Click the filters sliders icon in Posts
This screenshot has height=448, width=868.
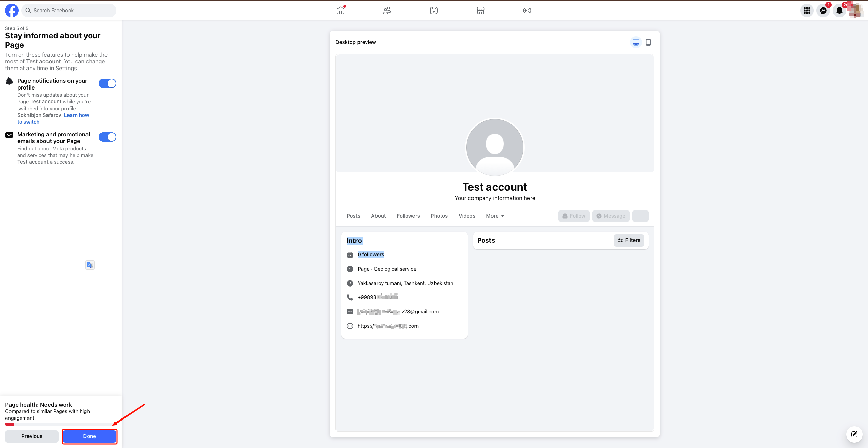point(620,240)
